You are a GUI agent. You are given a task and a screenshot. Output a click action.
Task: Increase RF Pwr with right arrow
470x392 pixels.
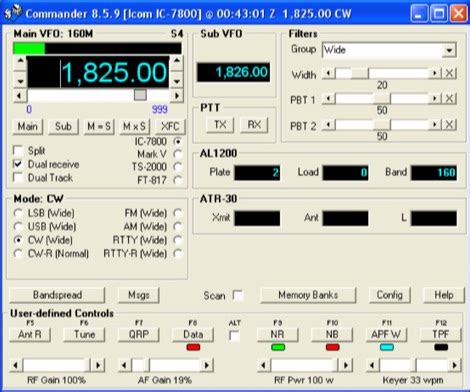click(346, 365)
